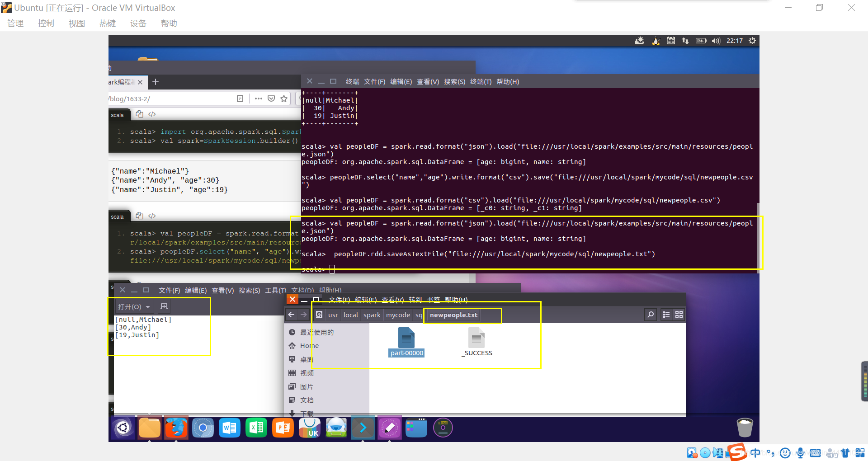This screenshot has height=461, width=868.
Task: Bookmark the page using the star button
Action: pyautogui.click(x=283, y=99)
